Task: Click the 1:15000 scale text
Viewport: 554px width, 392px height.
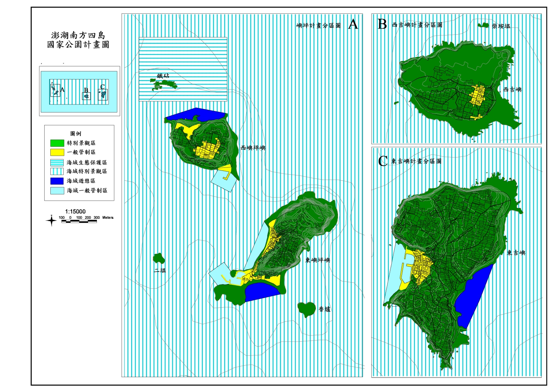Action: pyautogui.click(x=75, y=211)
